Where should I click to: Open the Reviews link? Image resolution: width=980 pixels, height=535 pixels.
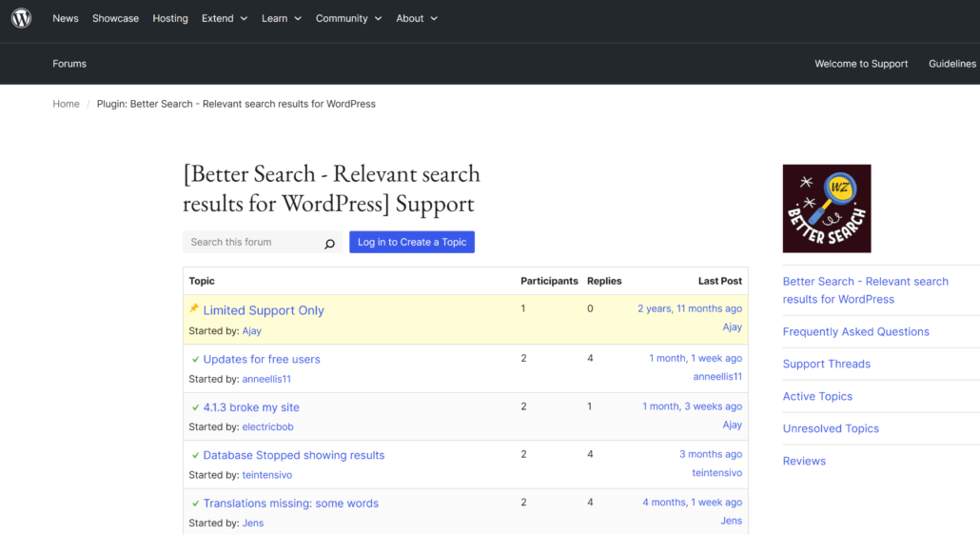click(804, 462)
